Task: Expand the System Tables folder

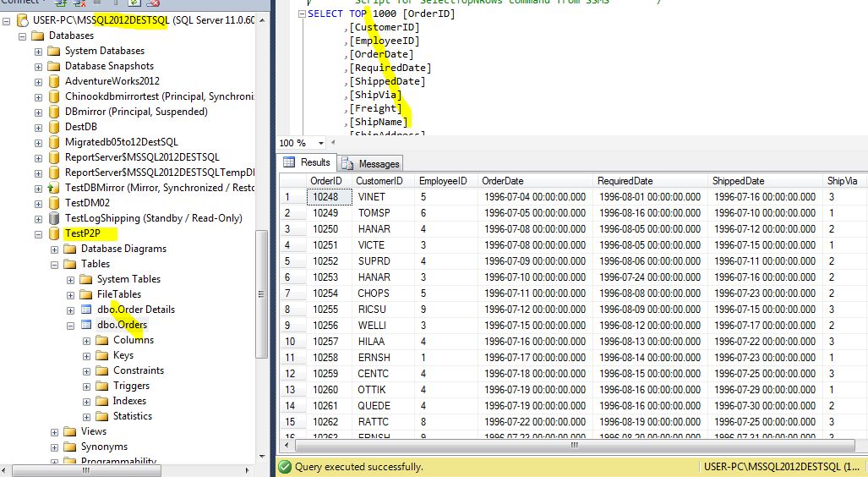Action: [x=70, y=280]
